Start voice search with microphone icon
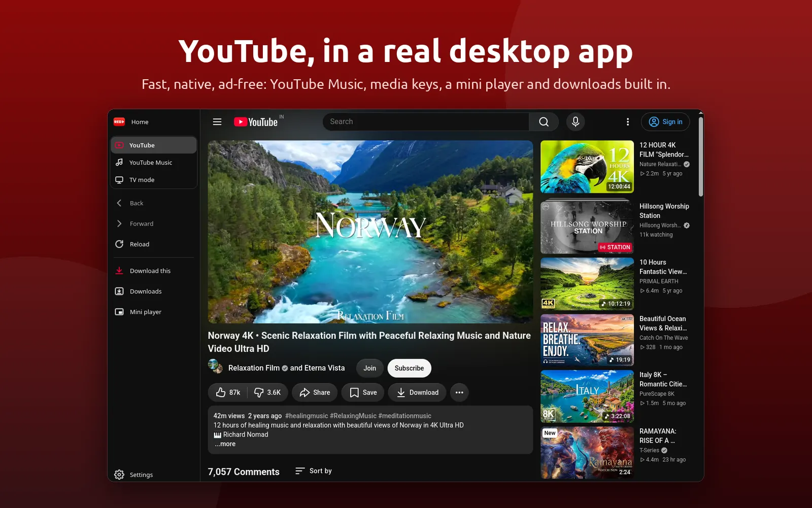Viewport: 812px width, 508px height. pyautogui.click(x=576, y=122)
